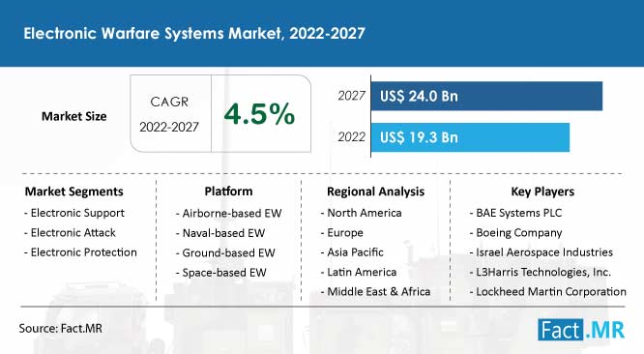Image resolution: width=644 pixels, height=354 pixels.
Task: Click 'Space-based EW' item
Action: 224,273
